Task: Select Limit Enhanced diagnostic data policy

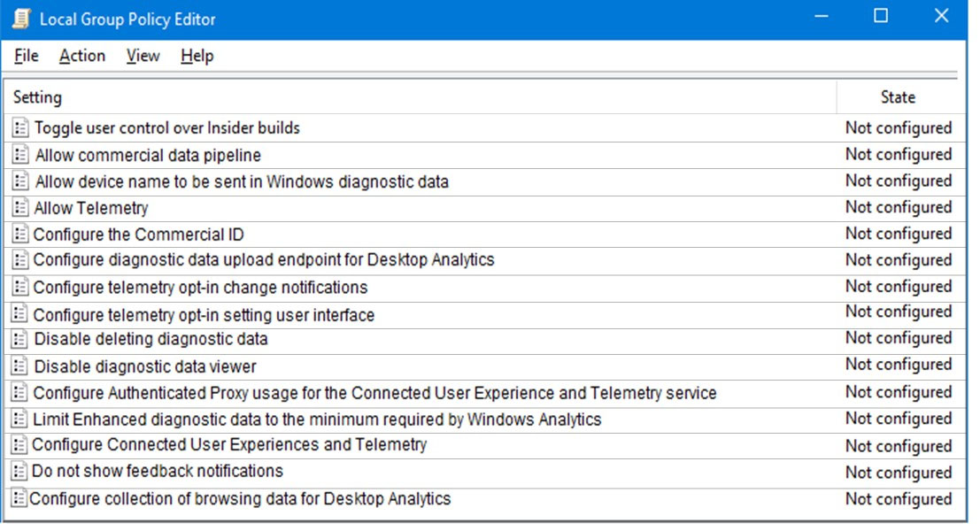Action: tap(317, 419)
